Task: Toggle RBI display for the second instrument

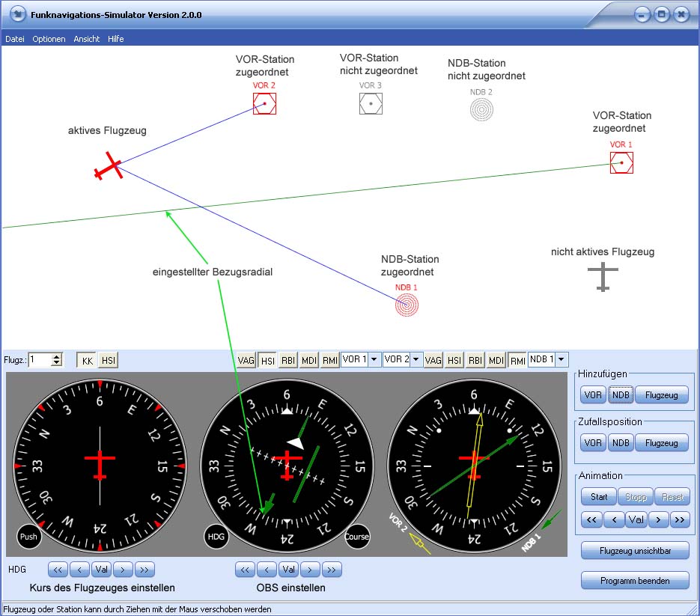Action: coord(475,360)
